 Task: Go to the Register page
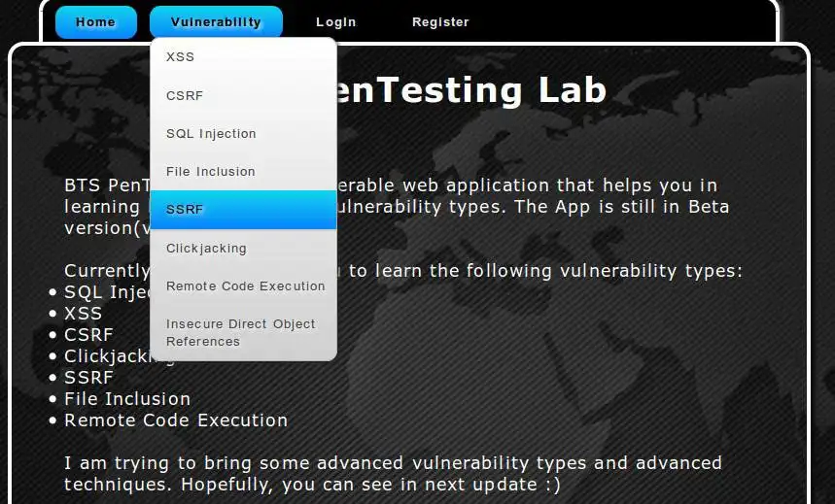440,22
